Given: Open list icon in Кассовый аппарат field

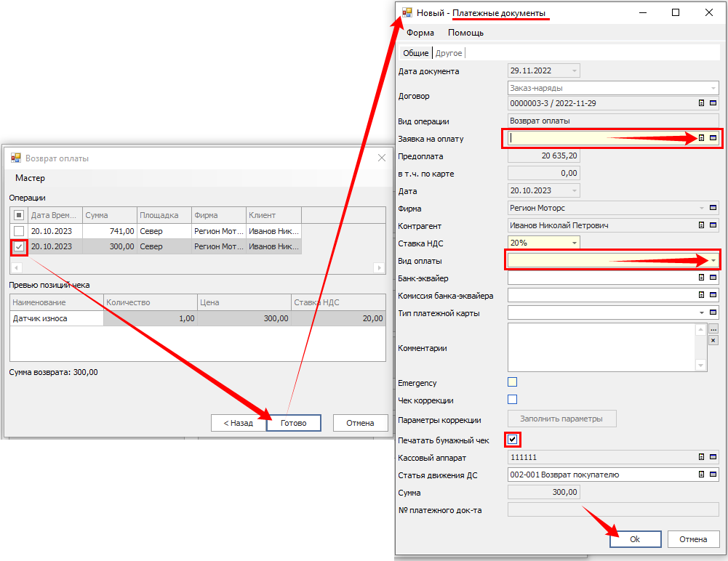Looking at the screenshot, I should (702, 458).
